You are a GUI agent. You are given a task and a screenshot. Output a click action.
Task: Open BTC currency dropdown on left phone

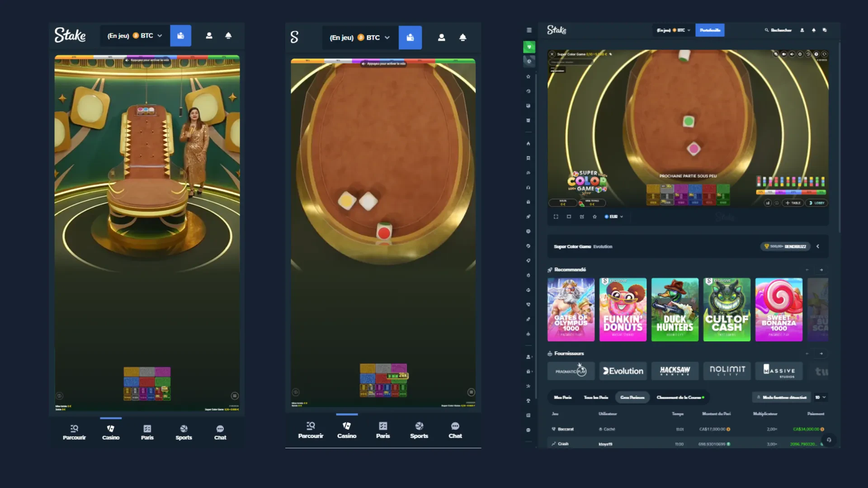146,36
